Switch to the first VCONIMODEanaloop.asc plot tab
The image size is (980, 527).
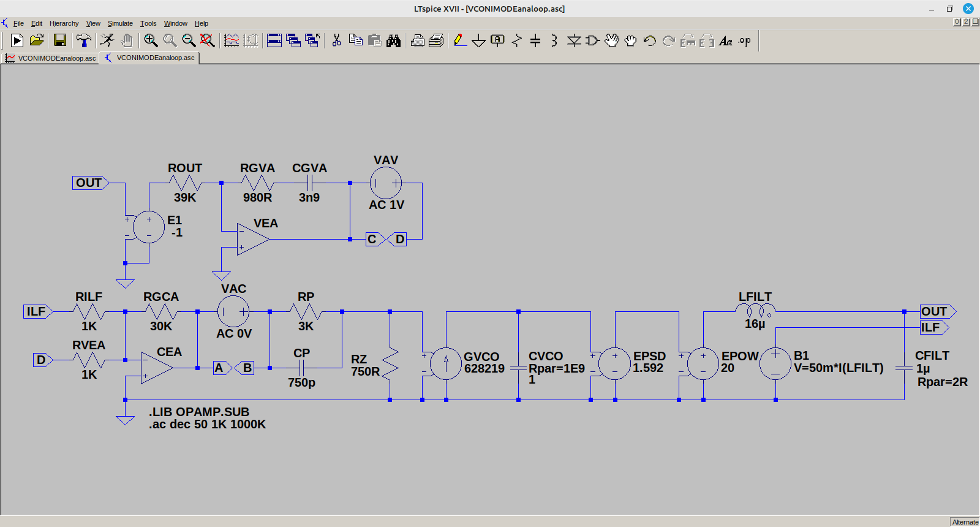click(50, 58)
